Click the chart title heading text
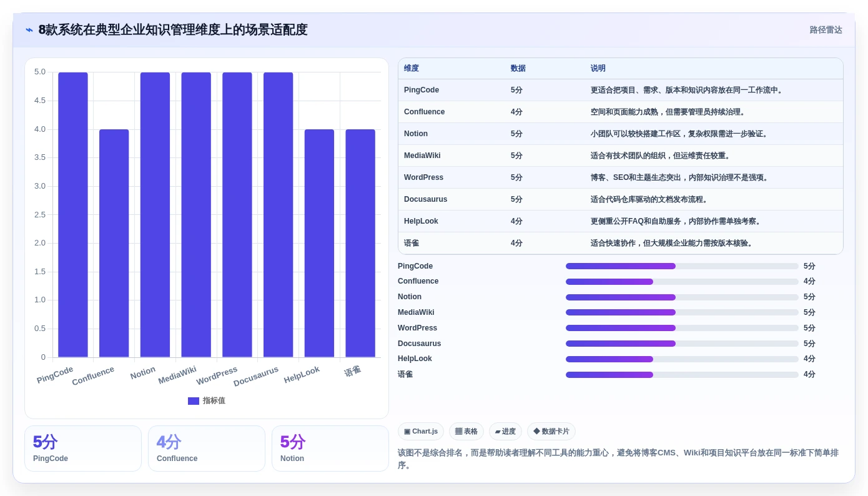Image resolution: width=868 pixels, height=496 pixels. point(173,30)
